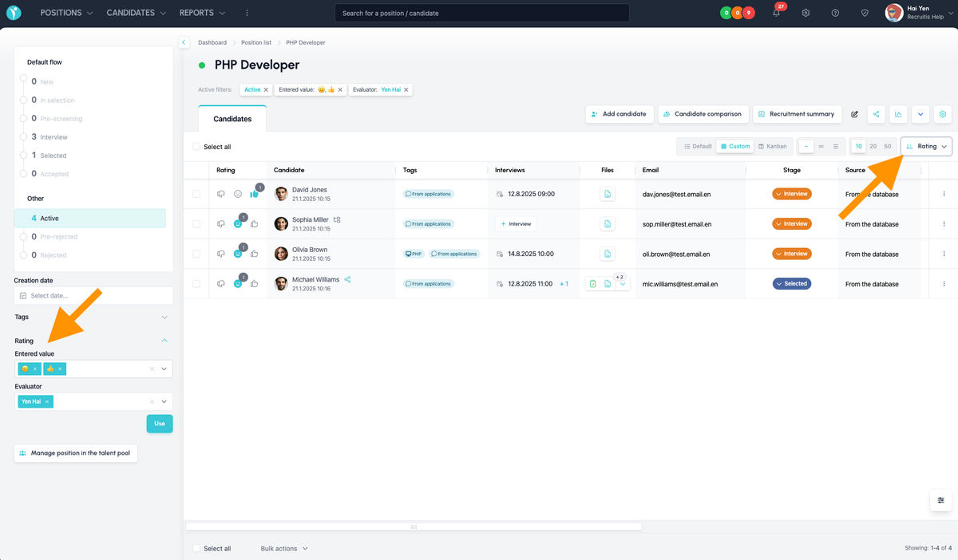Open the help question mark icon
Viewport: 958px width, 560px height.
click(x=835, y=13)
